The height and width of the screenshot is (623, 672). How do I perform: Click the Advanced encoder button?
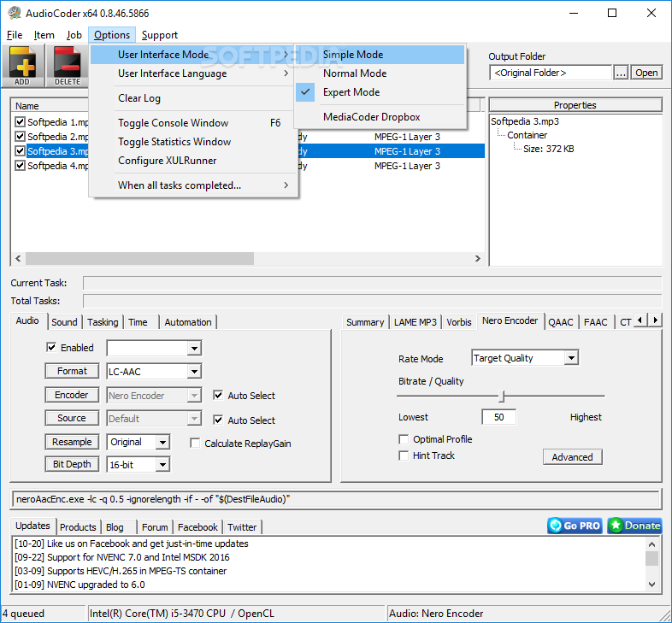[x=573, y=456]
